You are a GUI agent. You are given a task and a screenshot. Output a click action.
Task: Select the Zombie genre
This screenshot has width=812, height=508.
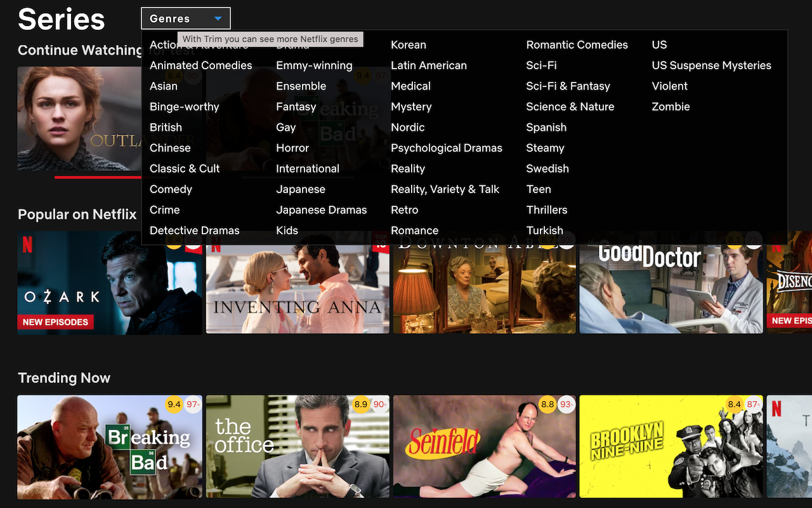[x=671, y=107]
